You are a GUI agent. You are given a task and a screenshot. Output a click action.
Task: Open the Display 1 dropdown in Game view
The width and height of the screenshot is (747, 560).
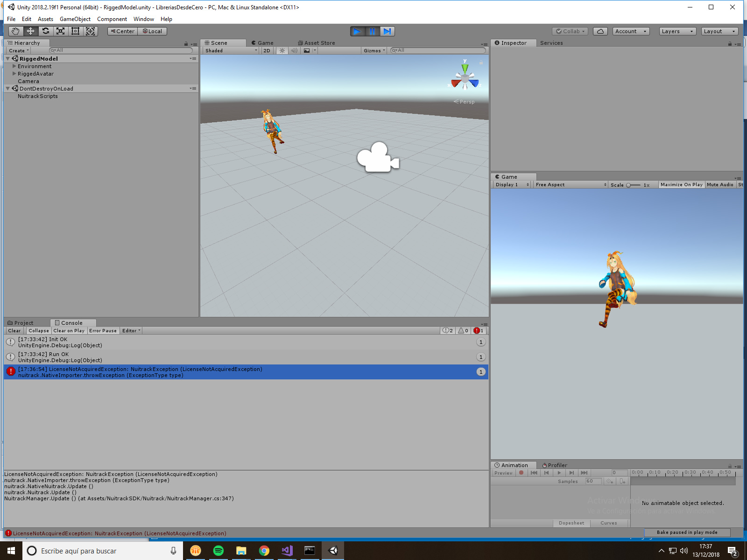click(512, 185)
